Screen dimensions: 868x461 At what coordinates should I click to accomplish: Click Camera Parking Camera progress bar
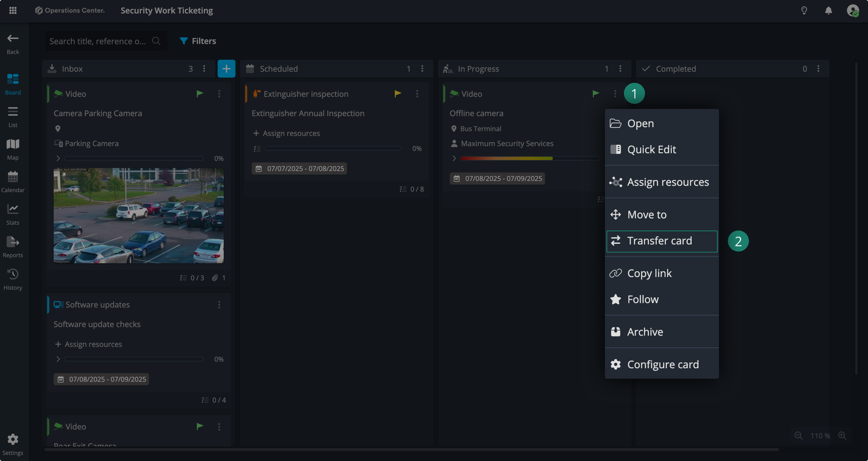tap(134, 158)
